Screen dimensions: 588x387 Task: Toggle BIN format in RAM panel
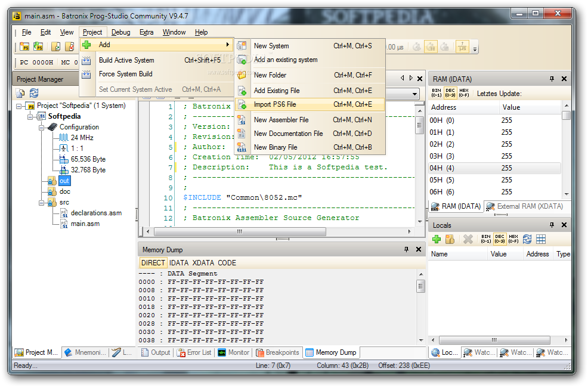click(437, 92)
